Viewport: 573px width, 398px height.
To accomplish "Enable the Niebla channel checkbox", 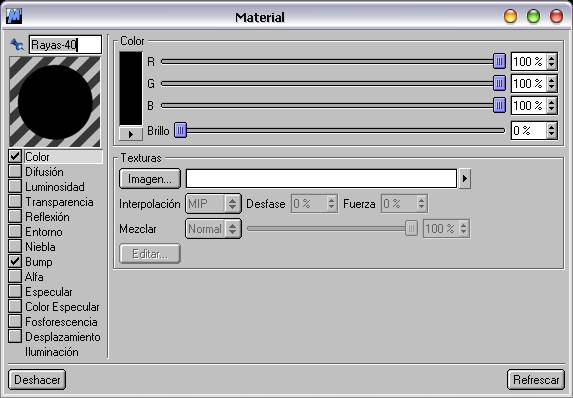I will coord(15,246).
